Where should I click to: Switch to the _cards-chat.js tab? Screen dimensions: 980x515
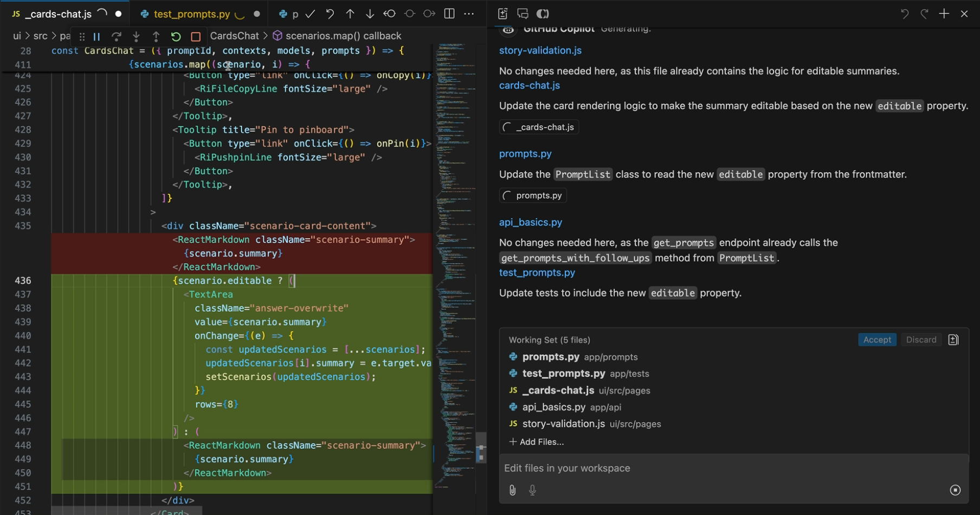coord(57,14)
